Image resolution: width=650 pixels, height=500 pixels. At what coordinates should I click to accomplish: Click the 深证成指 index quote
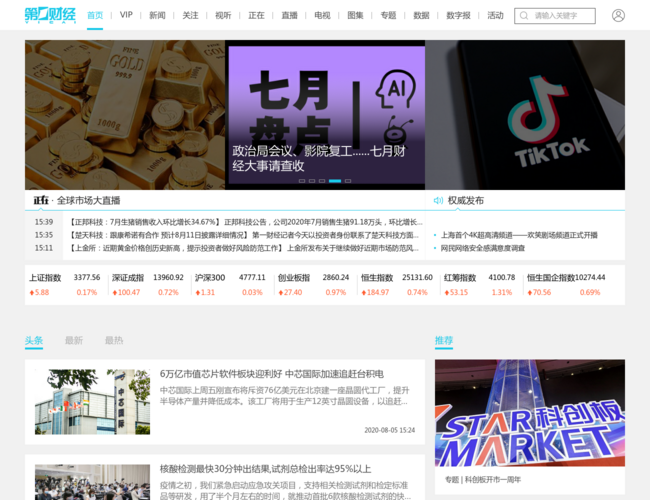coord(148,285)
